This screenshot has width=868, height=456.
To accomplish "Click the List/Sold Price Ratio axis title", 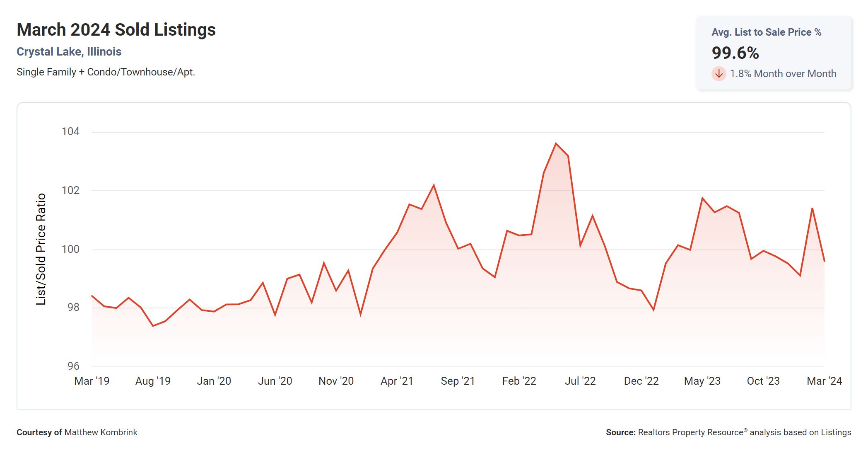I will [x=41, y=249].
